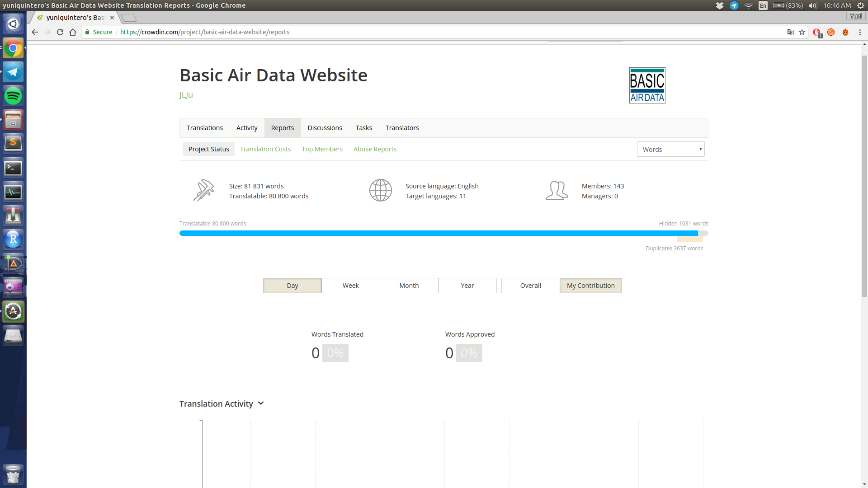
Task: Click the 'Target languages: 11' text
Action: pyautogui.click(x=435, y=196)
